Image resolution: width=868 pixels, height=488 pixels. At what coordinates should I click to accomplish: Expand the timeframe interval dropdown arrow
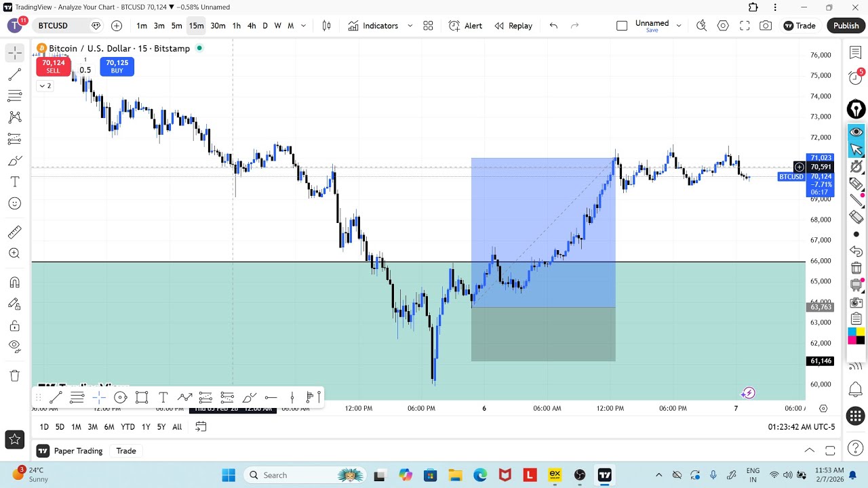[x=303, y=26]
